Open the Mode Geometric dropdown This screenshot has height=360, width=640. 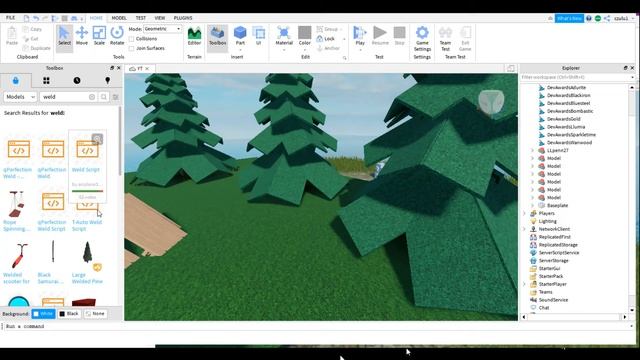click(x=162, y=29)
